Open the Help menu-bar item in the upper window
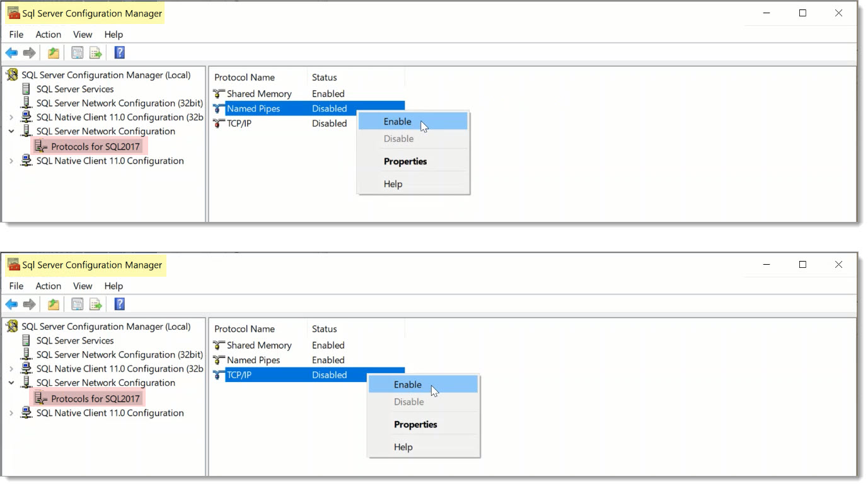Viewport: 868px width, 486px height. coord(113,35)
